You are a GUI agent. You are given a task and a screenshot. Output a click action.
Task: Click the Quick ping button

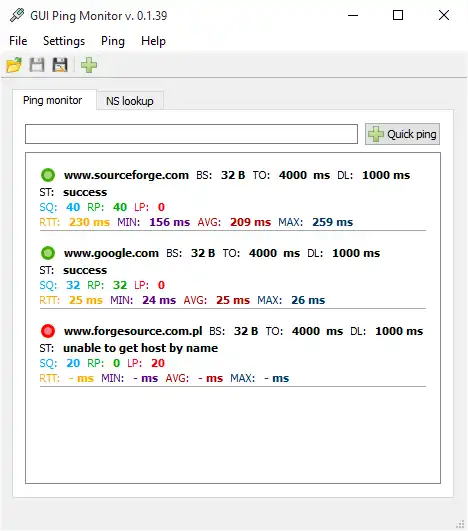402,134
